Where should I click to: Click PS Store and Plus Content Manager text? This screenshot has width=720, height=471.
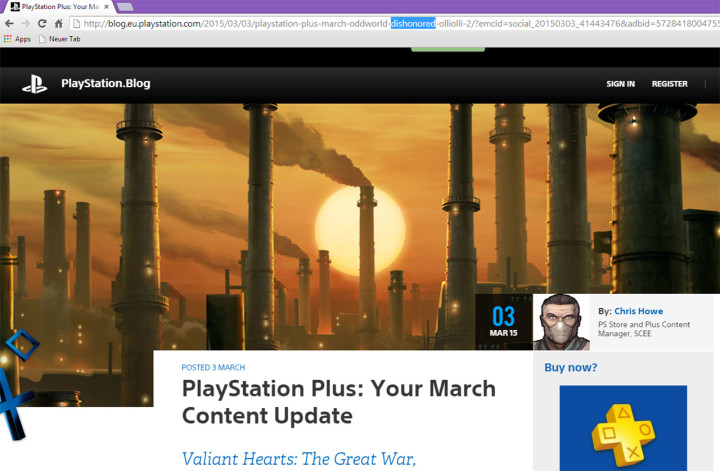644,329
